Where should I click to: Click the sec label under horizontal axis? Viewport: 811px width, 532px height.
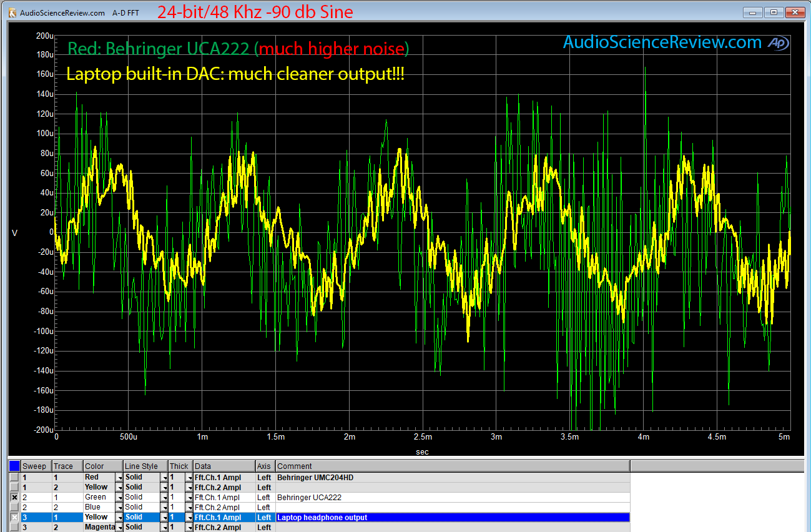(423, 451)
